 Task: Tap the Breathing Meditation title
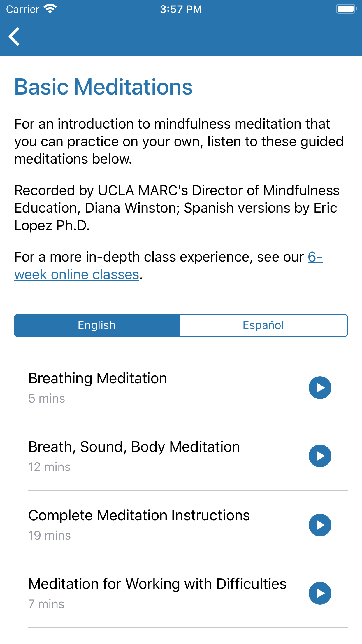[x=98, y=378]
